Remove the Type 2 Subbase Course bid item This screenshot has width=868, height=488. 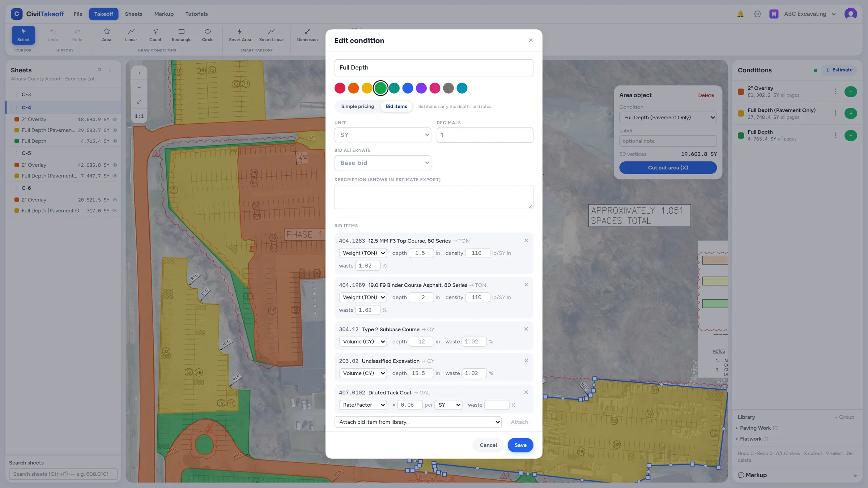(526, 329)
